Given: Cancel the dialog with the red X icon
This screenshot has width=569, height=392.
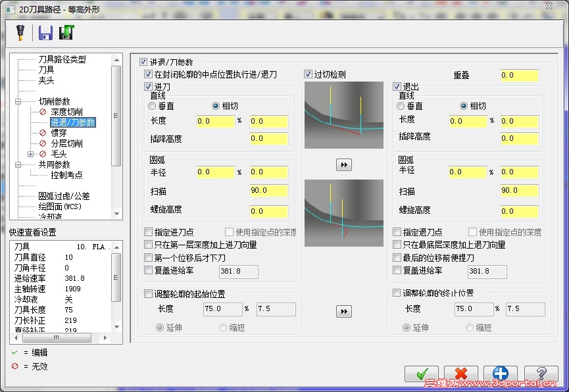Looking at the screenshot, I should (x=460, y=372).
